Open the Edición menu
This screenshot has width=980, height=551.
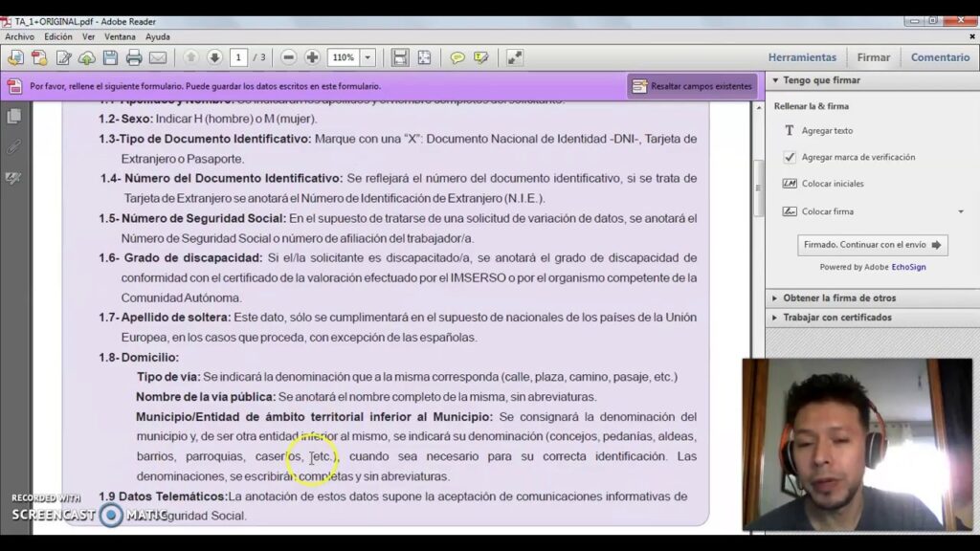pos(58,37)
